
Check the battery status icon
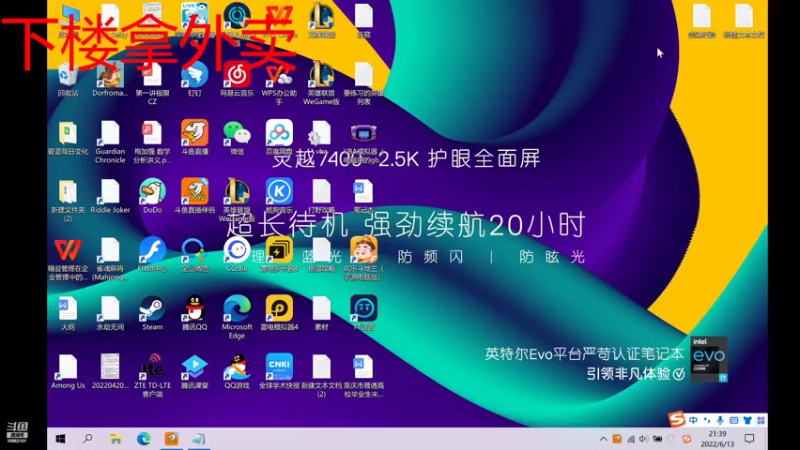658,439
